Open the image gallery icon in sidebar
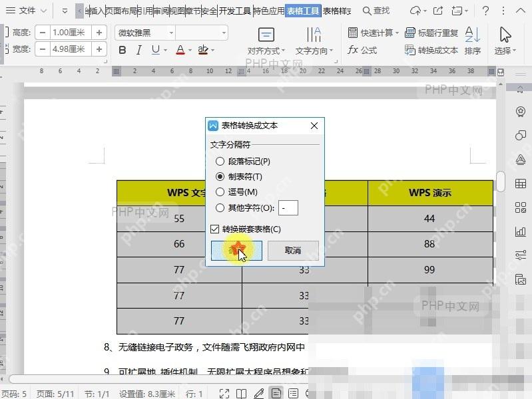Viewport: 532px width, 399px height. pos(521,279)
